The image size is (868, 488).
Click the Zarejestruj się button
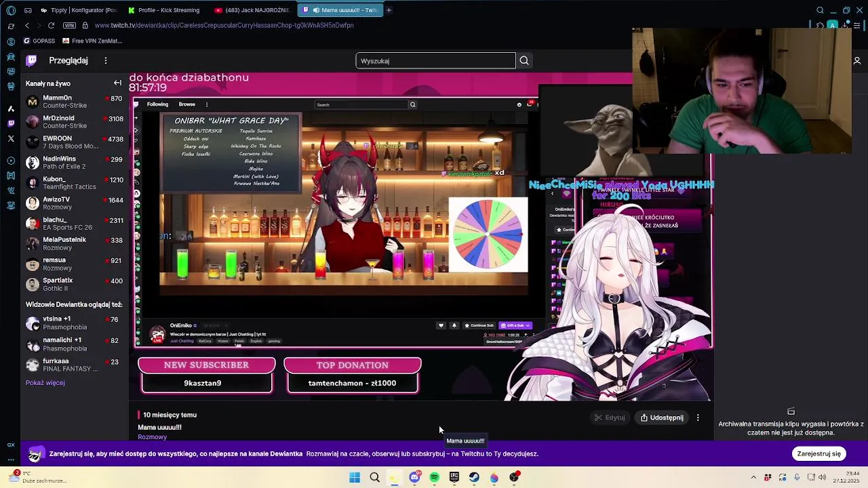pyautogui.click(x=818, y=454)
